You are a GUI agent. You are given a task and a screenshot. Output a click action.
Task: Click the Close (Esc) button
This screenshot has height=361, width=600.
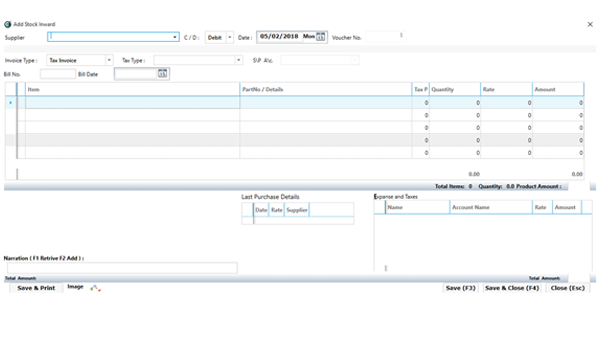pos(567,288)
